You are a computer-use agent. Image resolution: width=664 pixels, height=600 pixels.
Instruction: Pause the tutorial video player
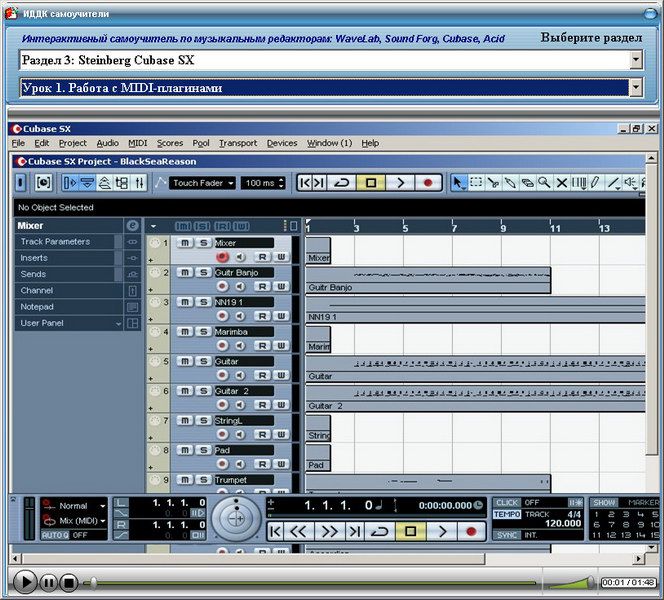pos(49,581)
